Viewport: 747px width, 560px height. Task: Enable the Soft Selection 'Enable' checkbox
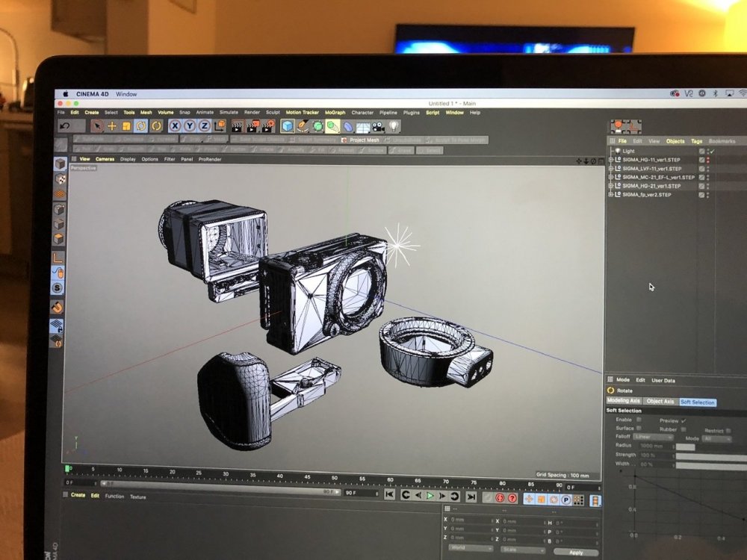coord(639,420)
